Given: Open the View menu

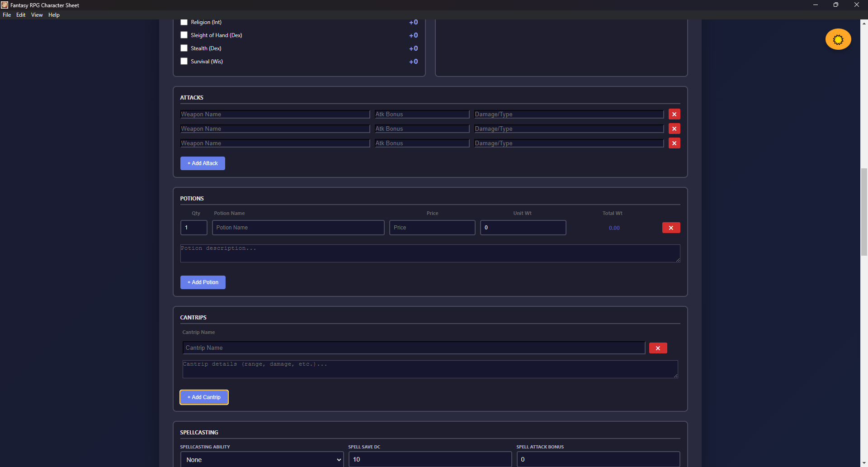Looking at the screenshot, I should pos(37,15).
